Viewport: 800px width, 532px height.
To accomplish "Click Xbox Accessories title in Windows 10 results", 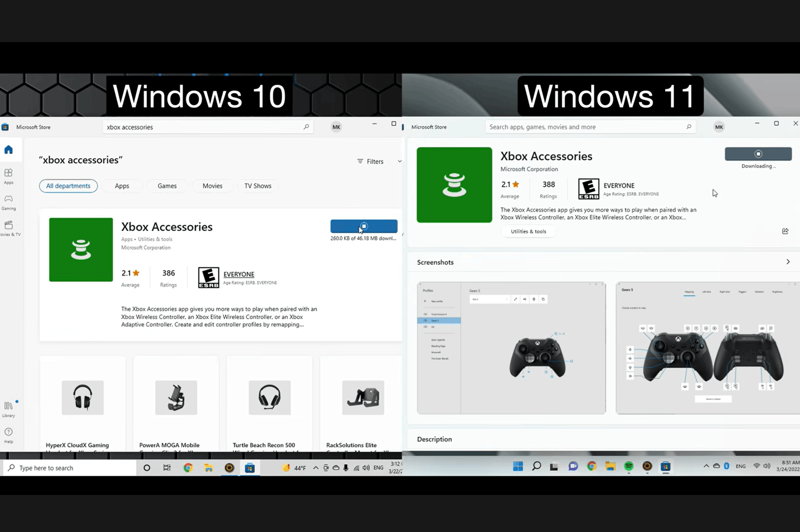I will [x=167, y=227].
